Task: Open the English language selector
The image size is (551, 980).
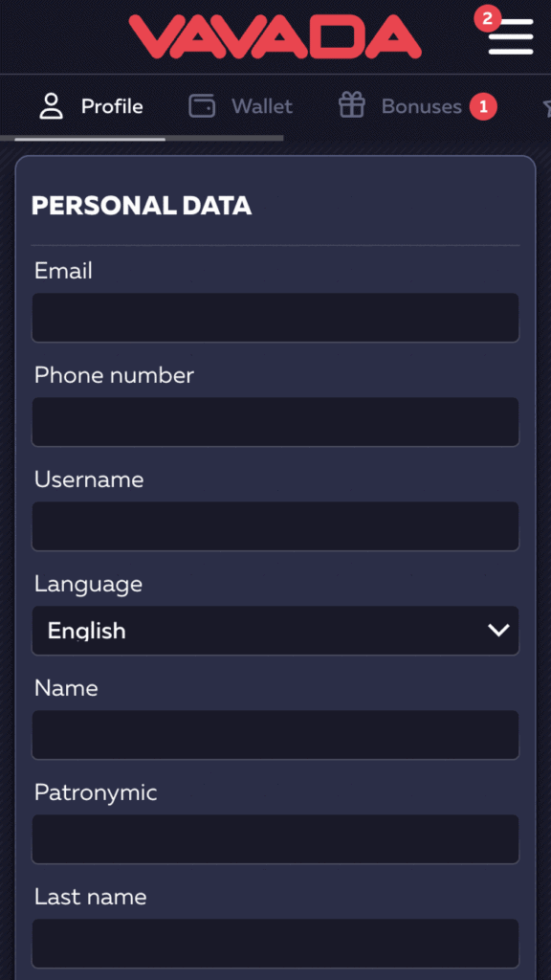Action: 275,630
